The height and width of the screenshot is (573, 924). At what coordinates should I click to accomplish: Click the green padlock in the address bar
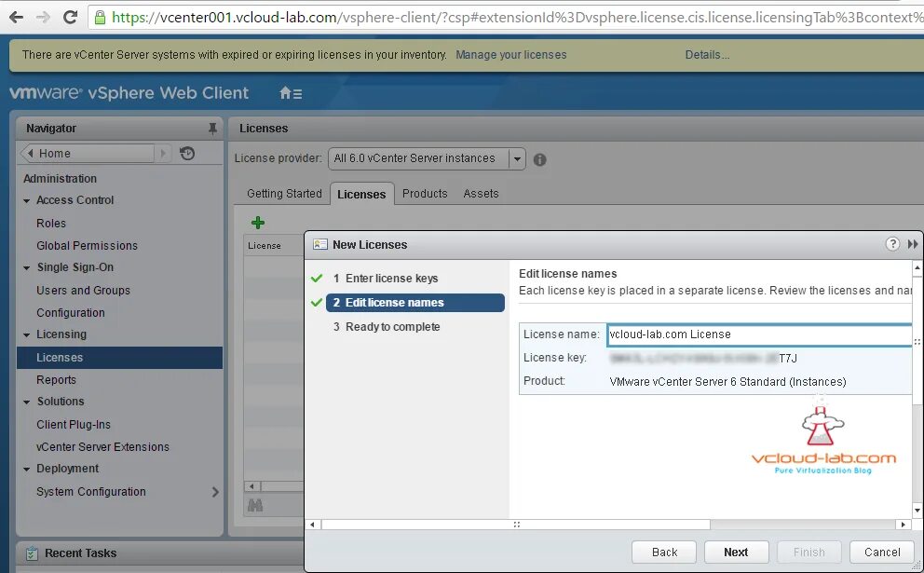point(101,17)
